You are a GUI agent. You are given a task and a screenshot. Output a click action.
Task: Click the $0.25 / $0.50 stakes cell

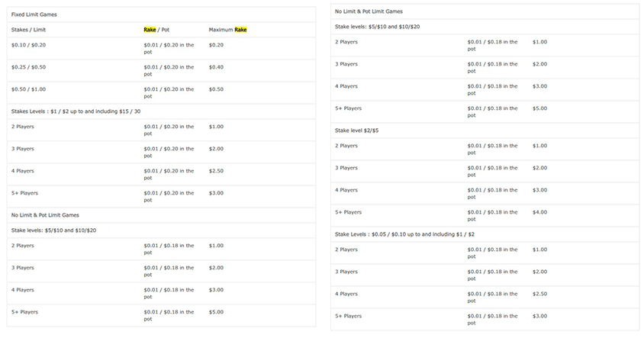point(28,67)
